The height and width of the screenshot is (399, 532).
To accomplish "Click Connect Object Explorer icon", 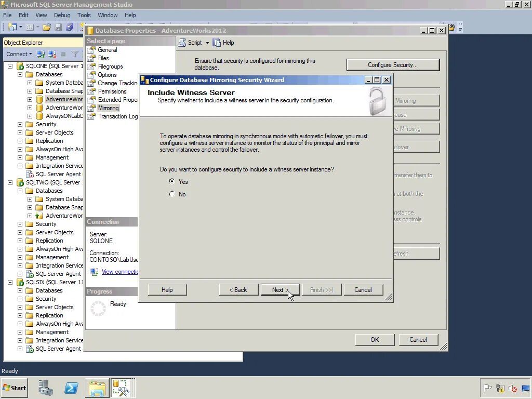I will [x=41, y=54].
